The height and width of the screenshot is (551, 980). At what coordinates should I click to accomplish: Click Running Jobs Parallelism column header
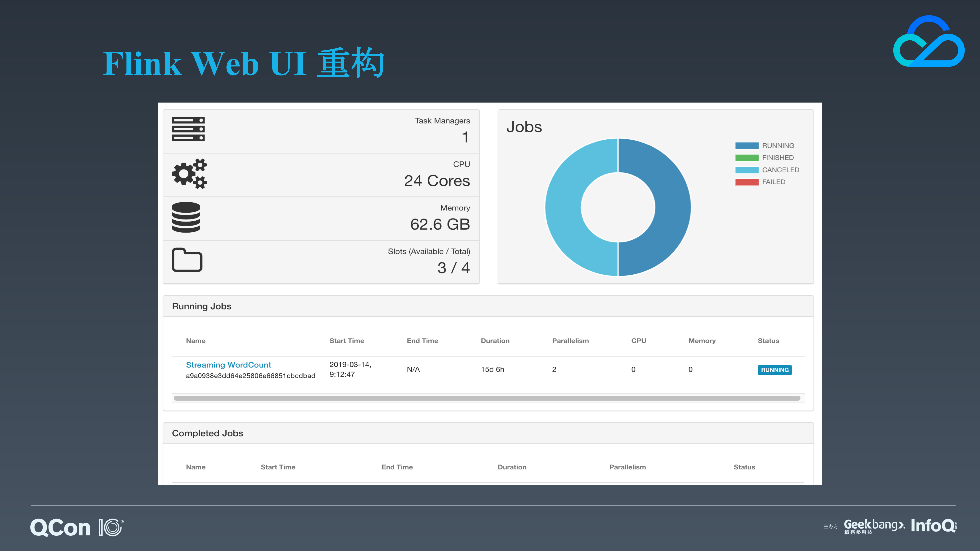570,341
